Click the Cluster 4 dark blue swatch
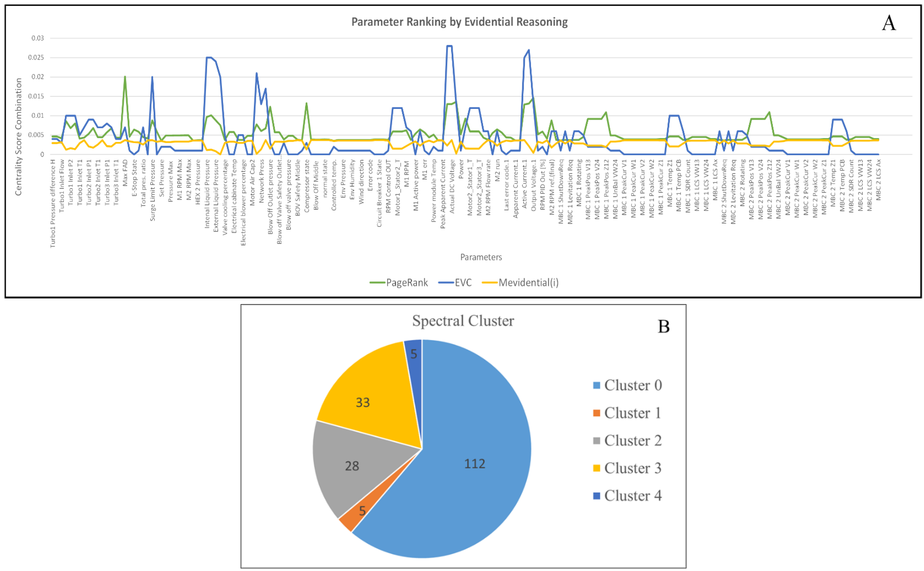Screen dimensions: 924x571 coord(596,495)
